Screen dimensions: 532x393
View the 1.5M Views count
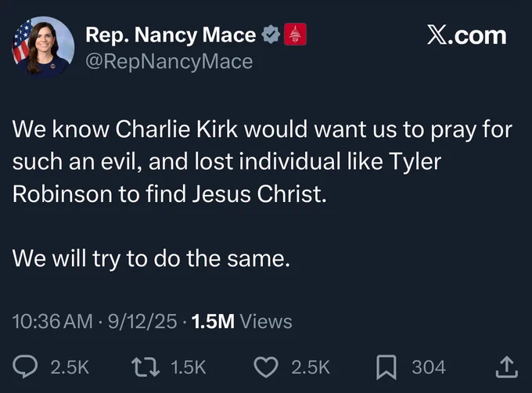pyautogui.click(x=242, y=321)
